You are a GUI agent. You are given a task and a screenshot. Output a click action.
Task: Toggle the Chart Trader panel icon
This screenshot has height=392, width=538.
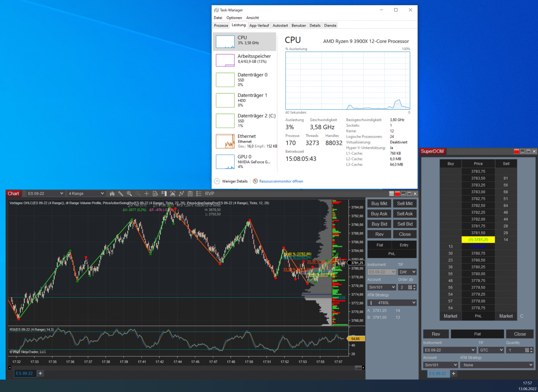click(x=164, y=194)
